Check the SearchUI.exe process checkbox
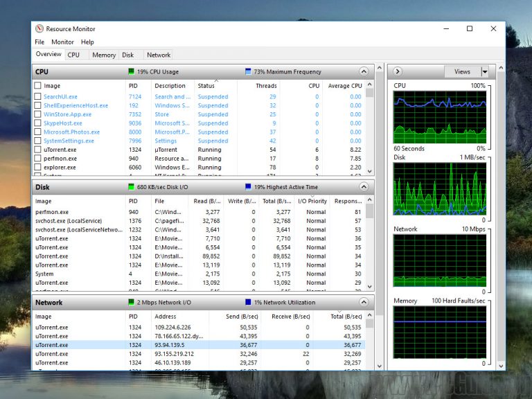The width and height of the screenshot is (532, 399). 37,96
